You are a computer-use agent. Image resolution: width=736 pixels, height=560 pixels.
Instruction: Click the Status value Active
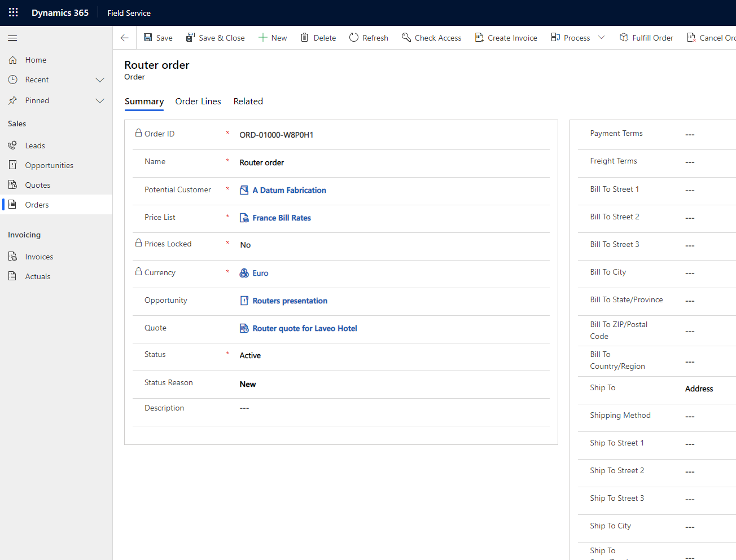250,355
